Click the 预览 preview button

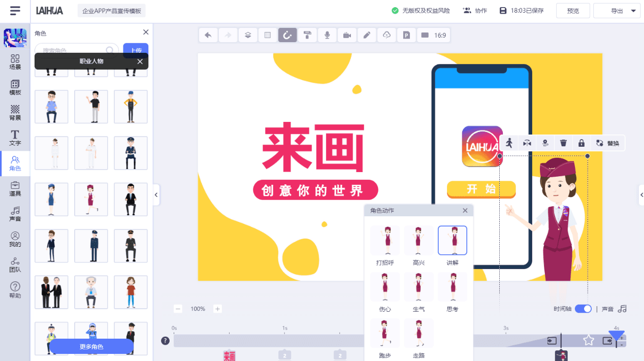[572, 10]
